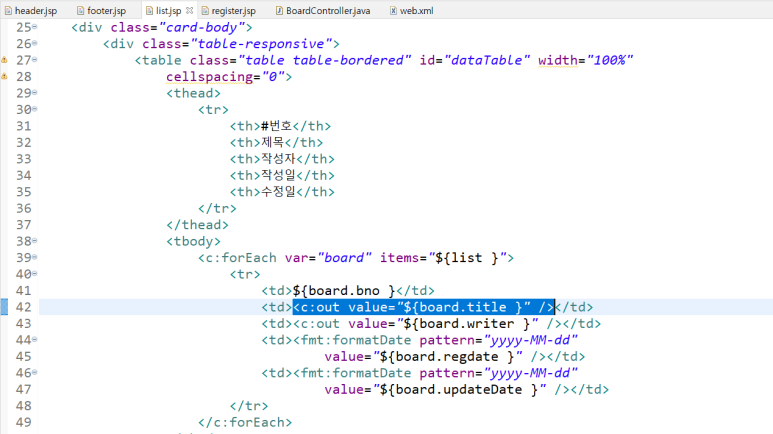
Task: Click the text '작성일' in line 34
Action: tap(279, 175)
